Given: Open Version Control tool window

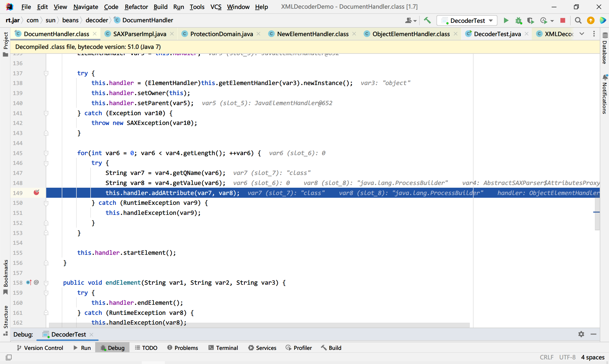Looking at the screenshot, I should (x=40, y=348).
